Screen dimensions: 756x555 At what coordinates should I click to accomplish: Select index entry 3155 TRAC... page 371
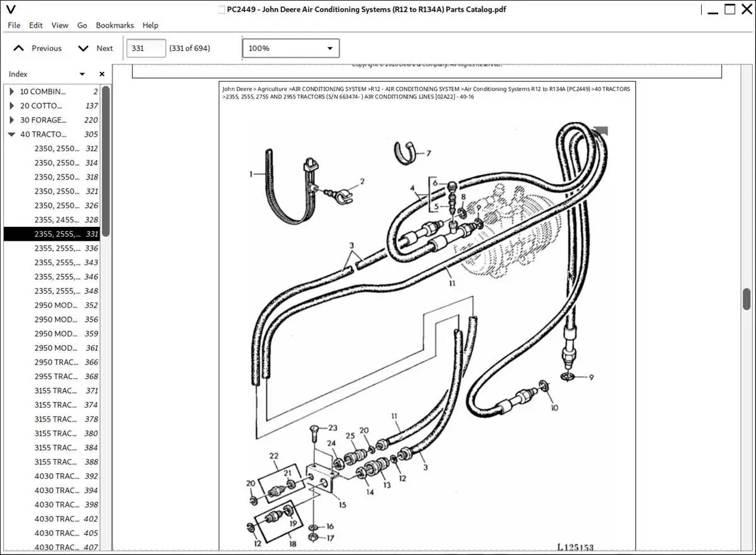[52, 391]
